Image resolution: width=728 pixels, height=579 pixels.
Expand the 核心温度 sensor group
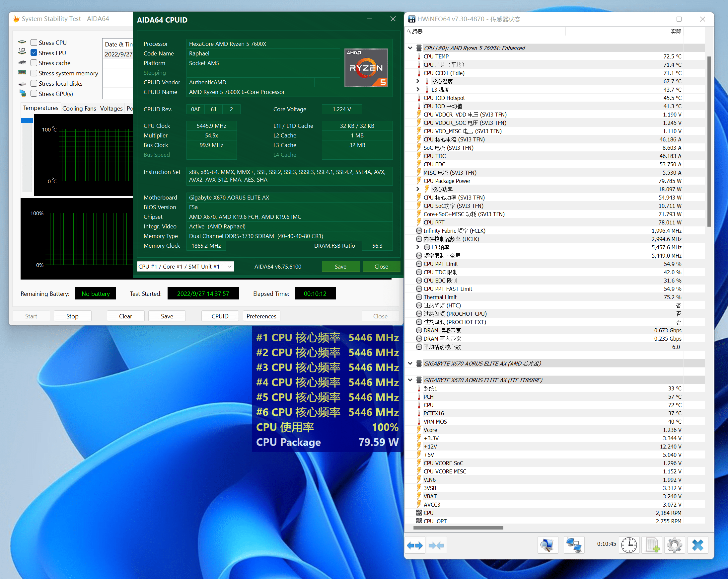pos(418,81)
